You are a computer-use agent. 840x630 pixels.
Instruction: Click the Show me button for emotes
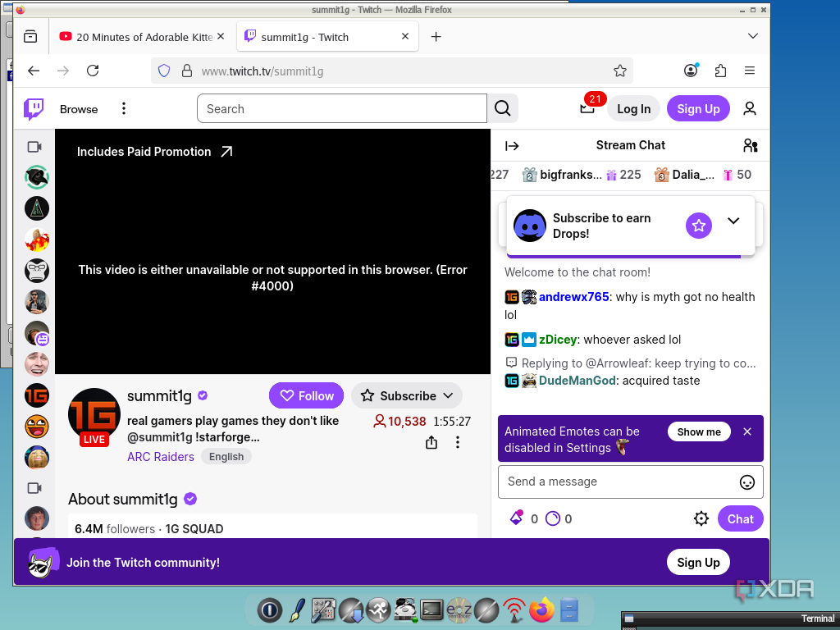point(699,431)
